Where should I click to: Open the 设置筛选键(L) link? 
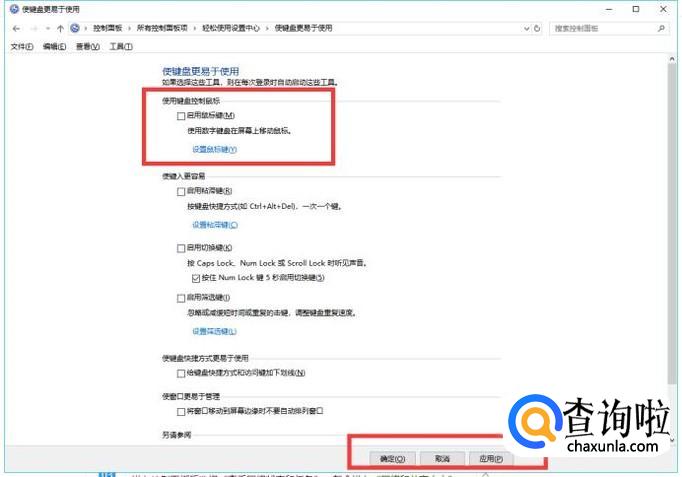(214, 332)
